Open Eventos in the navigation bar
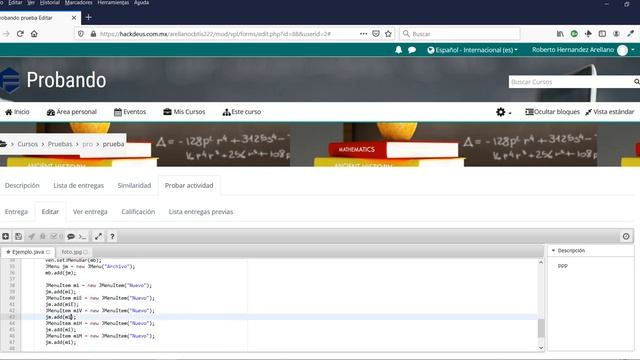The height and width of the screenshot is (360, 640). click(130, 112)
